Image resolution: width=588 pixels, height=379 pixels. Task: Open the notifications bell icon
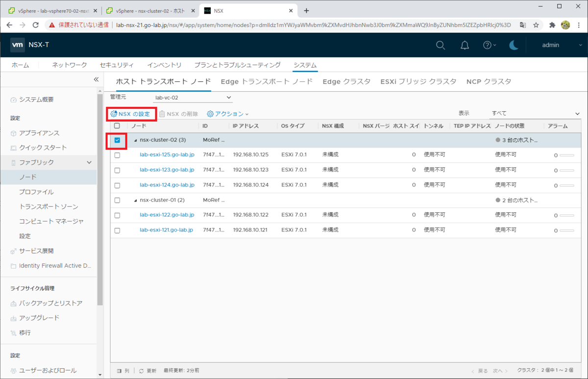coord(465,45)
